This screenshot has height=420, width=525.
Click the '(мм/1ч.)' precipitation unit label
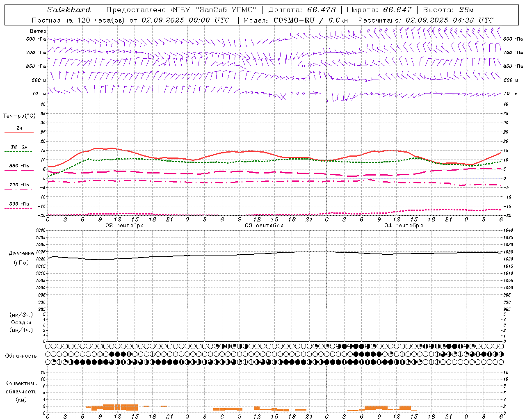[21, 330]
